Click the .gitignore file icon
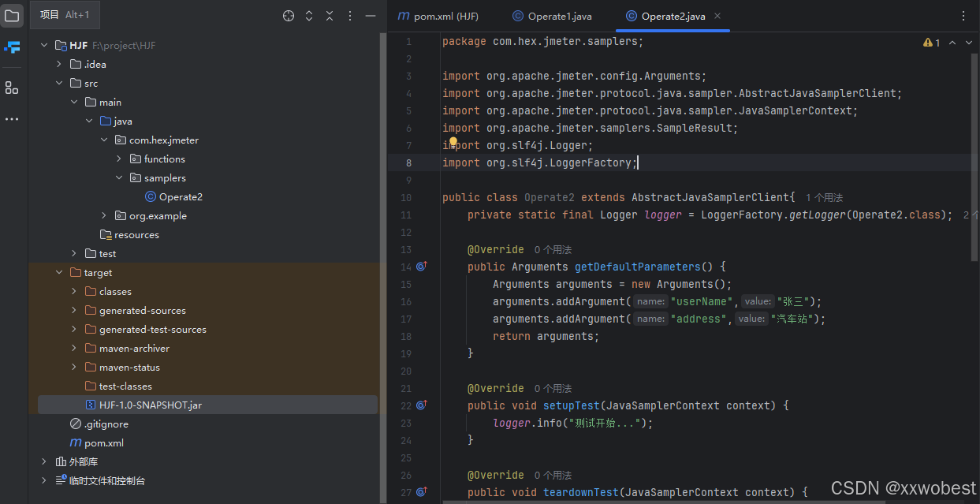Image resolution: width=980 pixels, height=504 pixels. click(x=76, y=424)
